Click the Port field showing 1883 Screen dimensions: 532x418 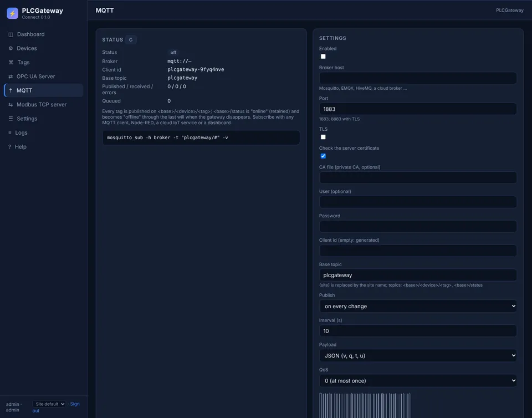pyautogui.click(x=418, y=109)
